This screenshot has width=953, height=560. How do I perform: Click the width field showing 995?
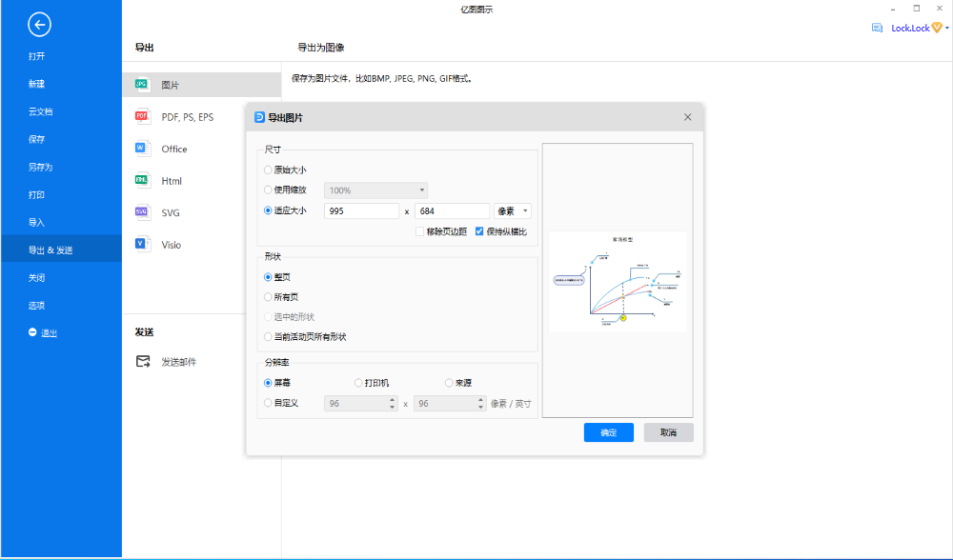361,210
